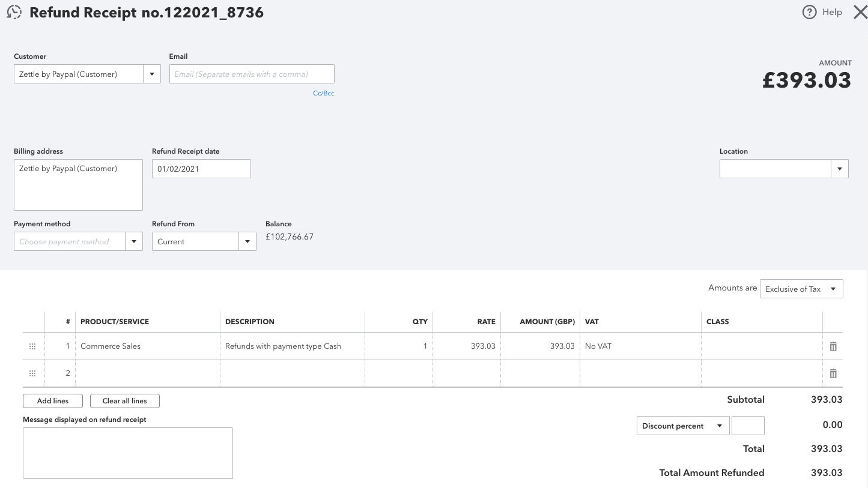
Task: Click the drag handle icon beside line 1
Action: pos(32,346)
